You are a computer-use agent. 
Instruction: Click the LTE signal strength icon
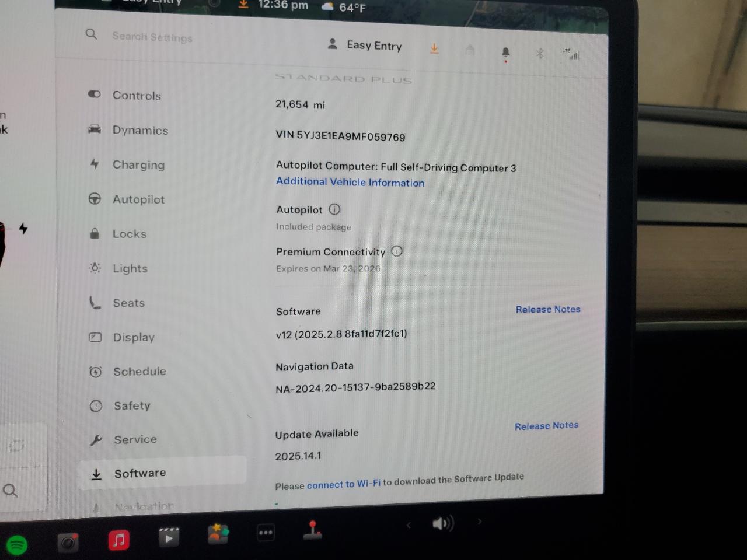click(572, 54)
